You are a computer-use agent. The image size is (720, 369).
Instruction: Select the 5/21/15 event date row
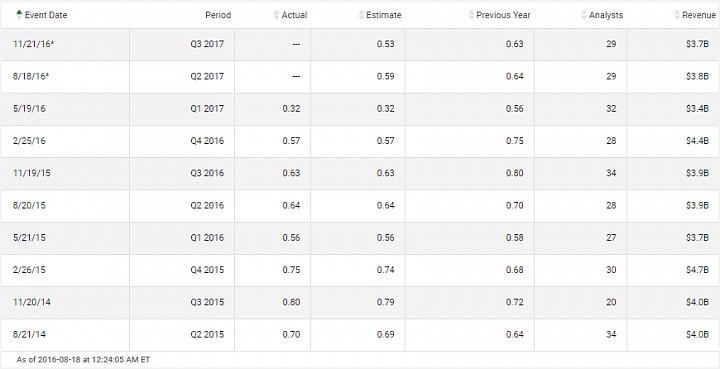tap(360, 238)
